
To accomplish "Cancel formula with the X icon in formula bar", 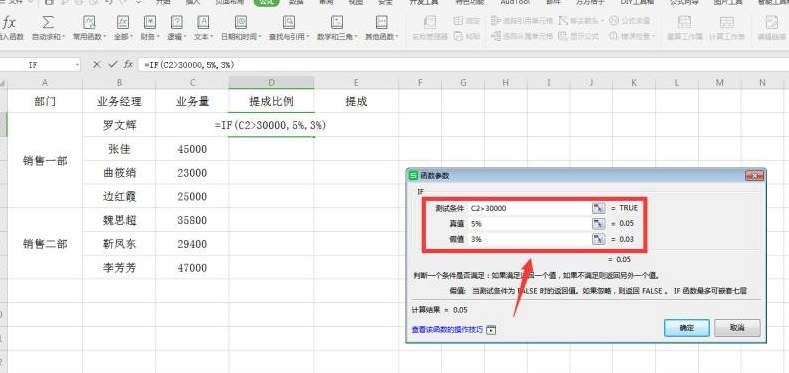I will pos(97,64).
